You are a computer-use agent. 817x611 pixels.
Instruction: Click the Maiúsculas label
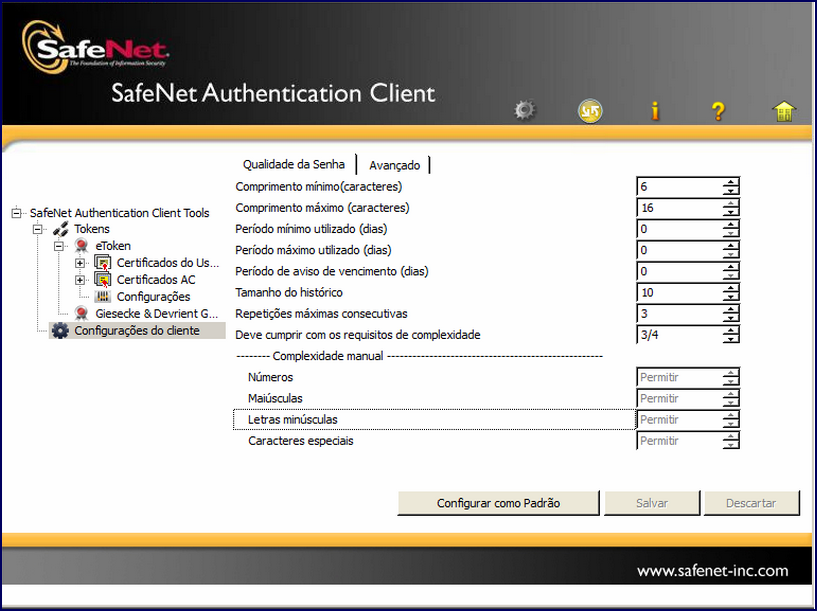[x=275, y=398]
